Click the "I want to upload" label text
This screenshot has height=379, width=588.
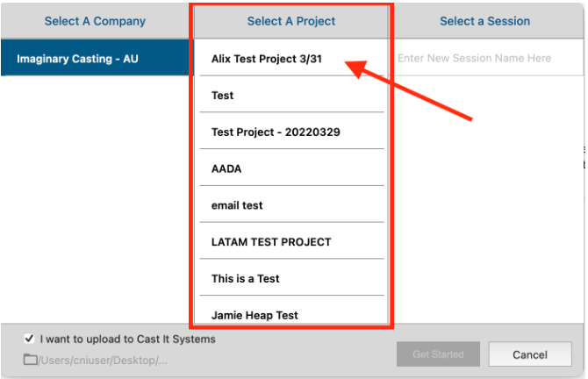coord(127,339)
